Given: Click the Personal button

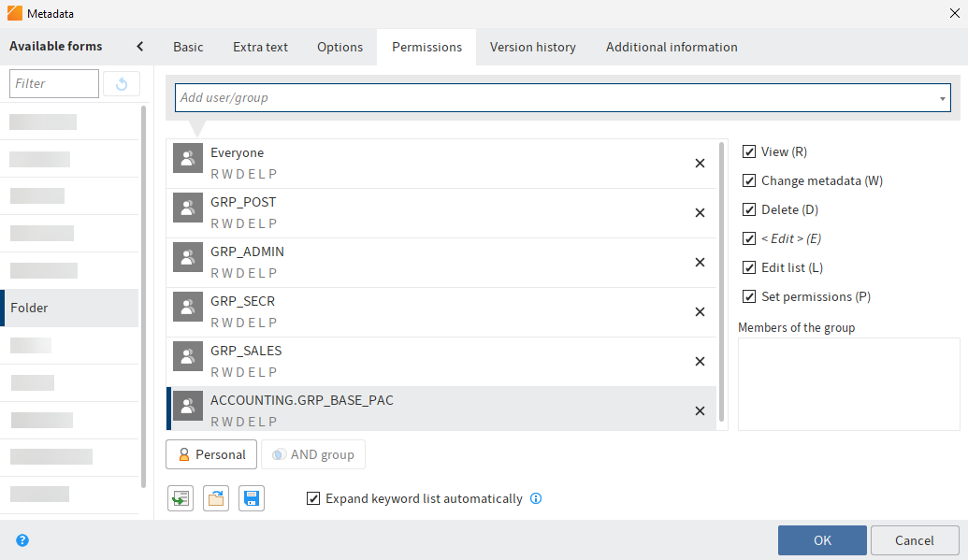Looking at the screenshot, I should [x=210, y=453].
